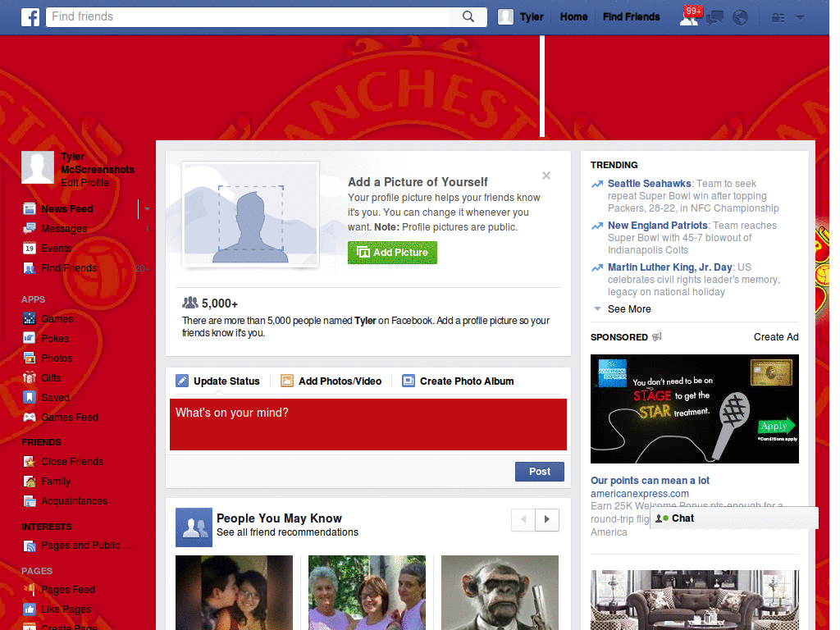Open friend requests icon with 99+ badge
Image resolution: width=840 pixels, height=630 pixels.
pos(690,16)
